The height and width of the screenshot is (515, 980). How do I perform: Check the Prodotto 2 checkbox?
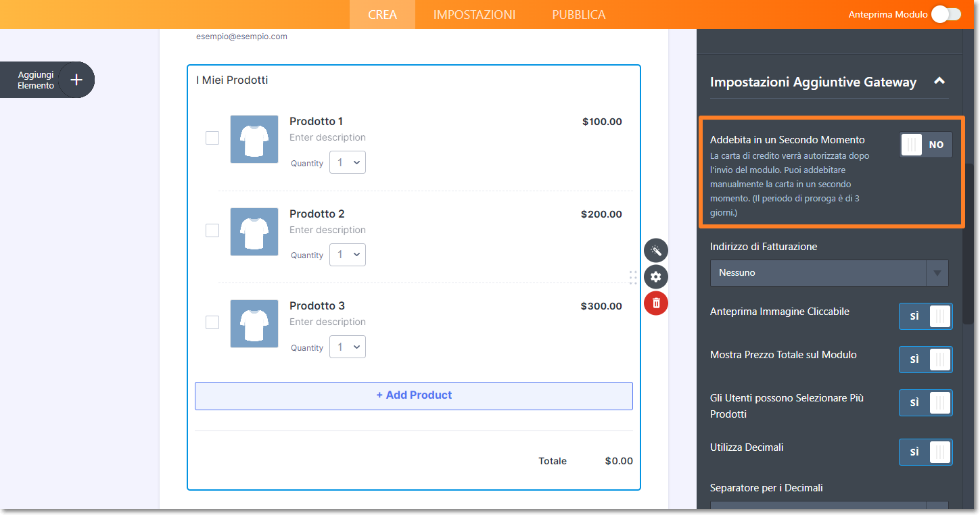212,230
